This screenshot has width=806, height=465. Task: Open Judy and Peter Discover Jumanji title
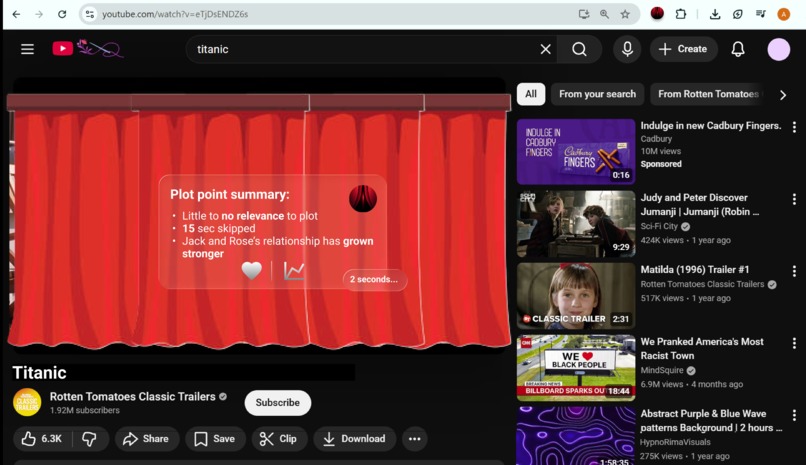click(700, 204)
